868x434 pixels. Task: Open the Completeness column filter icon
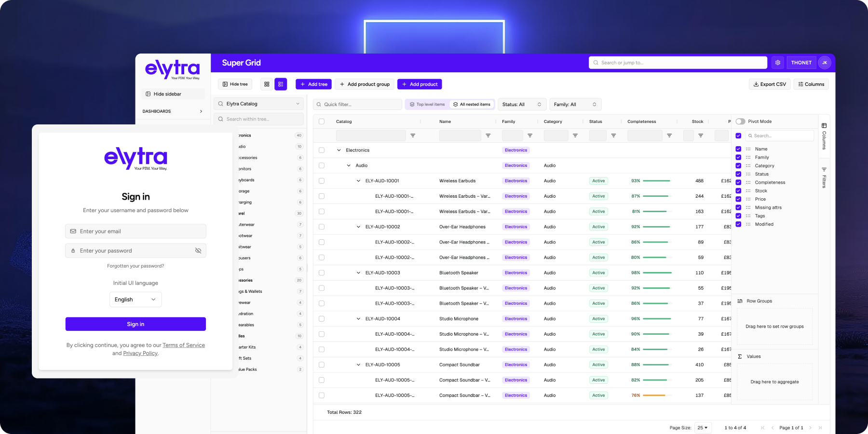click(x=669, y=136)
